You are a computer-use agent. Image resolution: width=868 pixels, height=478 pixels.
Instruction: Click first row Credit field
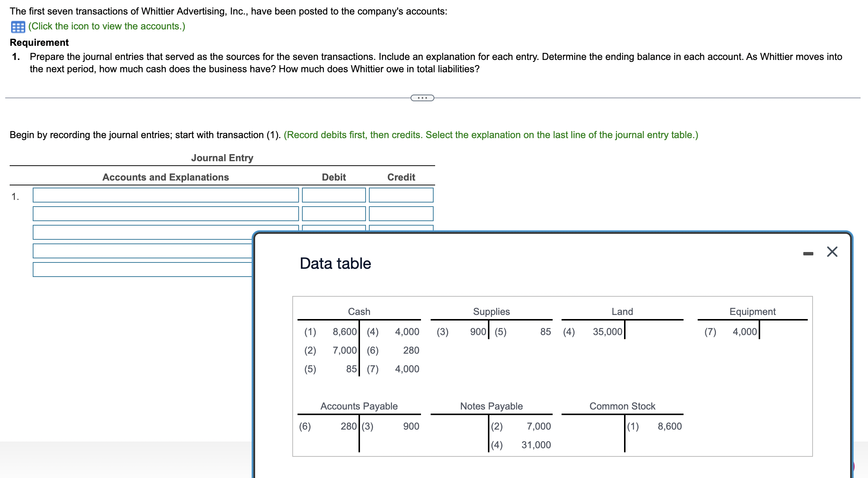pyautogui.click(x=401, y=195)
